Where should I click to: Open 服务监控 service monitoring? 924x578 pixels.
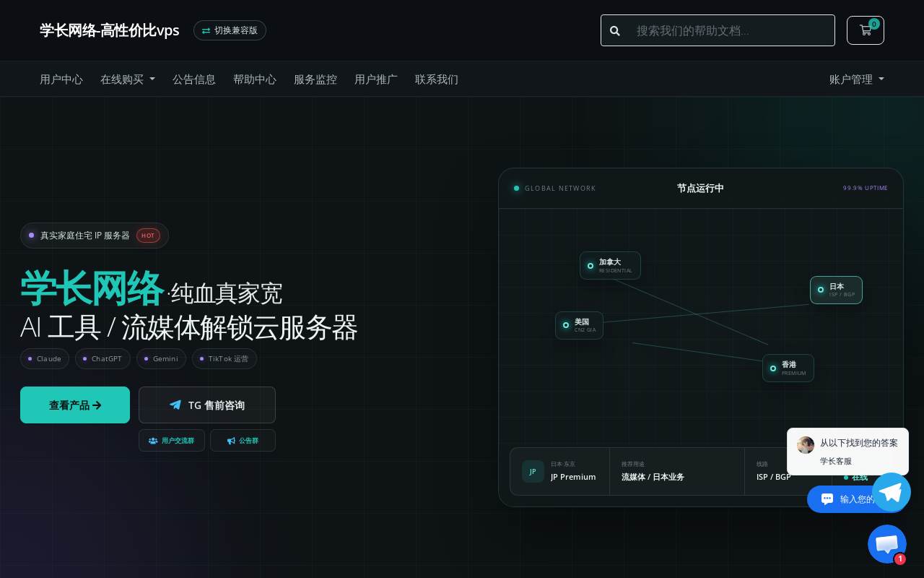click(315, 79)
